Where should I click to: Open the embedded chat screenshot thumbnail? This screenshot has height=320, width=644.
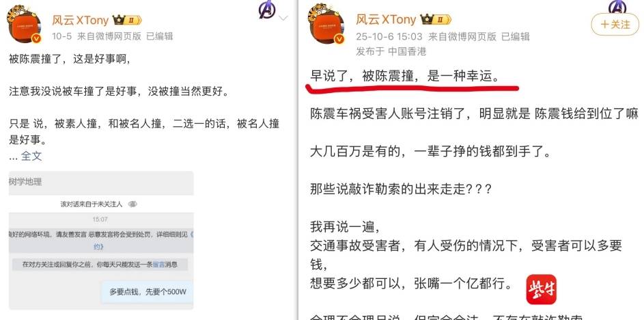coord(101,240)
